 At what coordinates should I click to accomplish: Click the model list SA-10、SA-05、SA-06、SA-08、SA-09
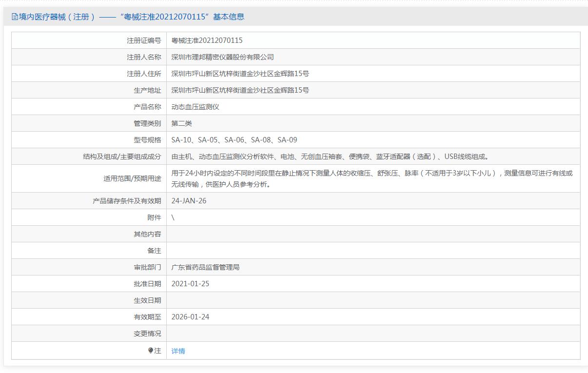pos(234,140)
